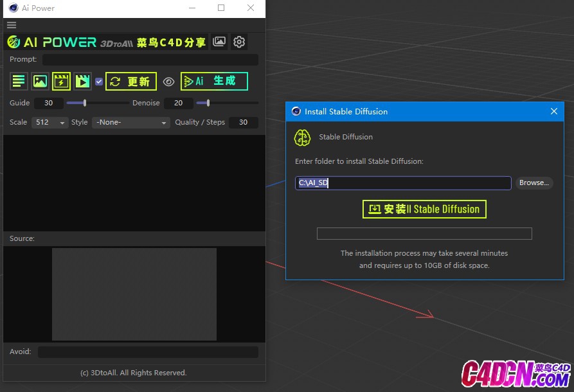This screenshot has width=574, height=392.
Task: Click the '(c) 3DtoAll. All Rights Reserved.' text
Action: coord(134,373)
